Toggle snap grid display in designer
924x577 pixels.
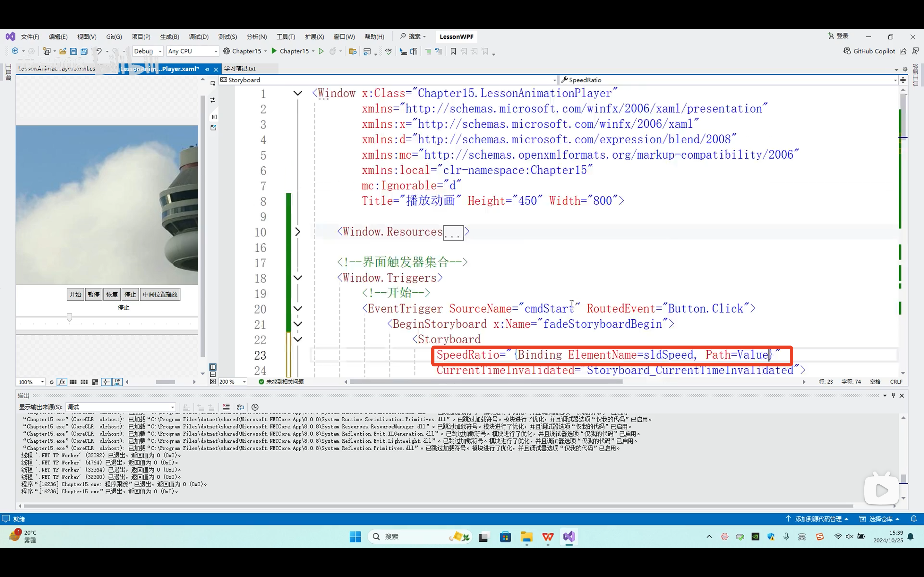click(73, 382)
